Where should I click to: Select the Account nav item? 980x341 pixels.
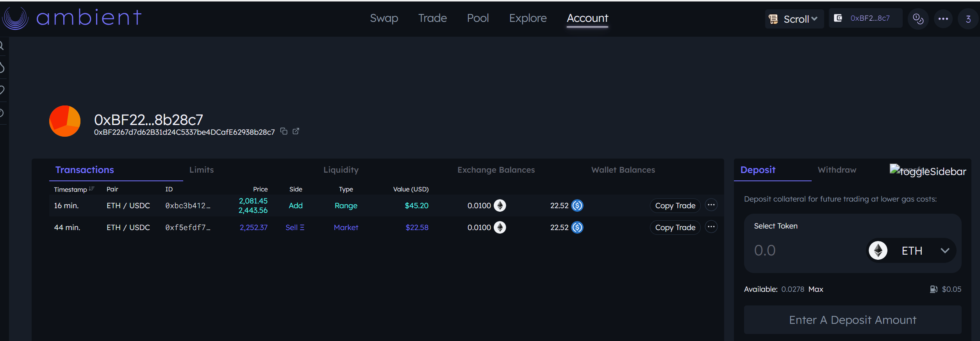587,18
